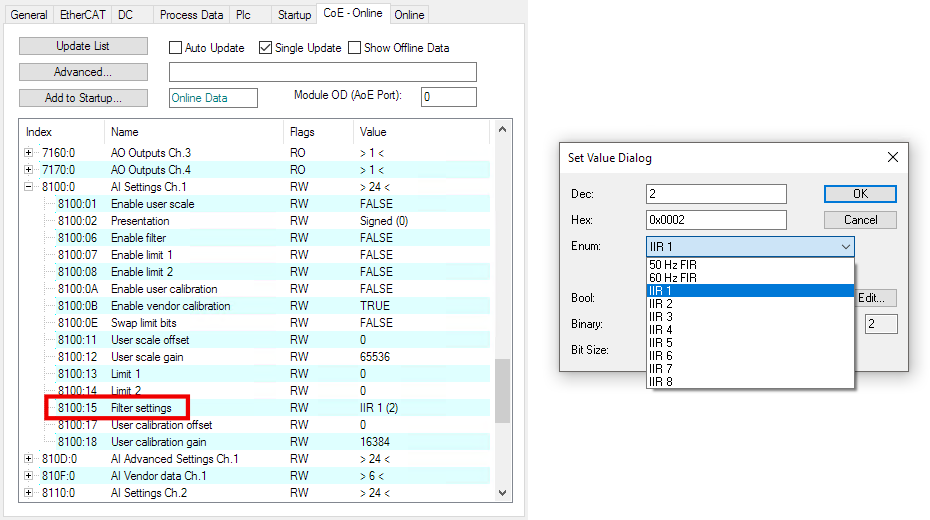Choose IIR 8 from Enum list
The height and width of the screenshot is (520, 930).
click(x=750, y=382)
